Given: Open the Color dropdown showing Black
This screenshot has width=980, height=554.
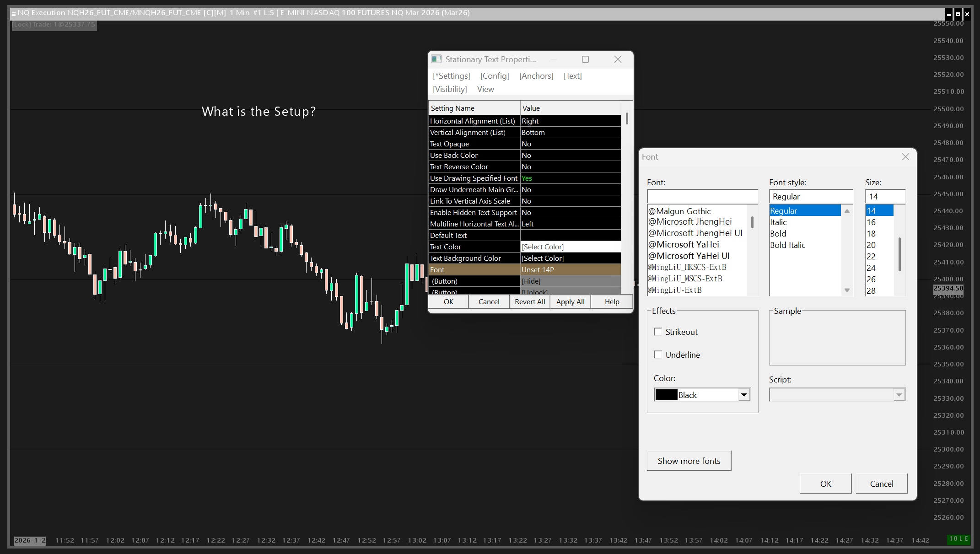Looking at the screenshot, I should pos(744,395).
